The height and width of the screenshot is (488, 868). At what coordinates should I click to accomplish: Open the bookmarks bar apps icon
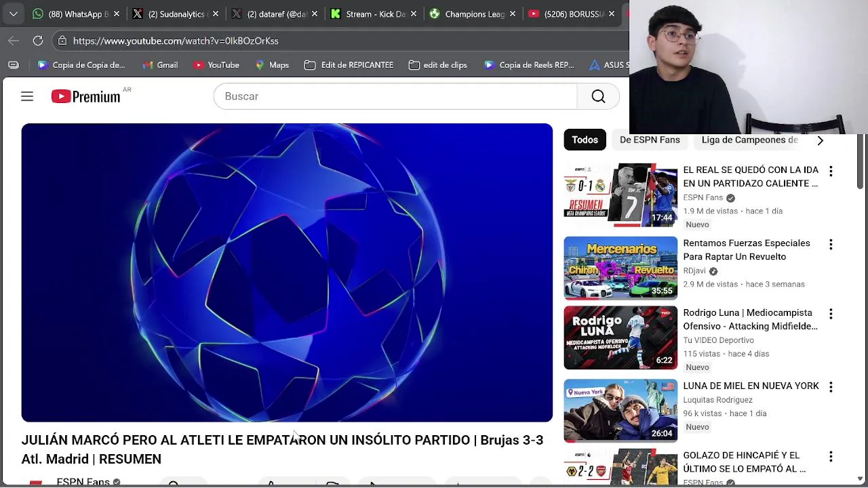tap(14, 65)
